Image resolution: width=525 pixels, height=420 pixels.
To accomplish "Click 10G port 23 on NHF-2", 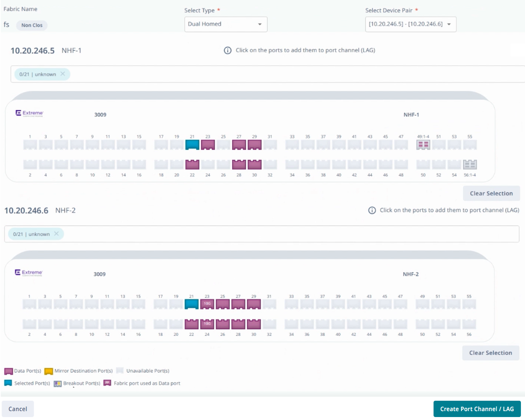I will click(x=207, y=304).
